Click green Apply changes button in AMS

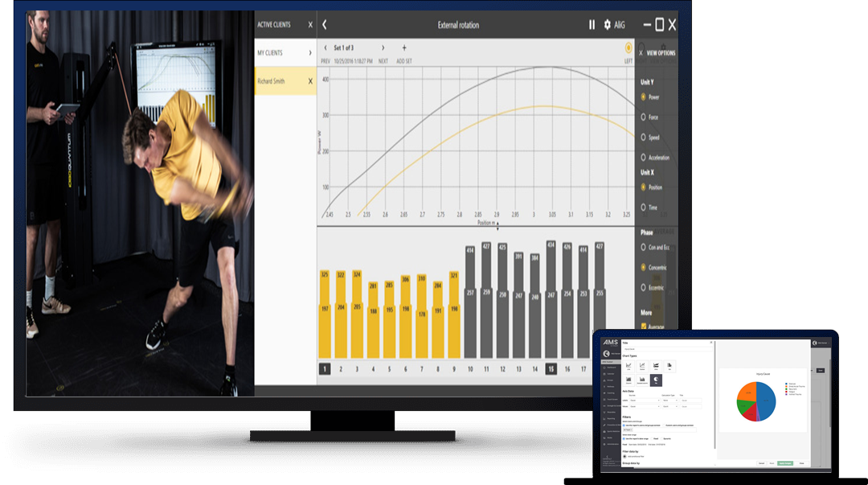(x=785, y=462)
